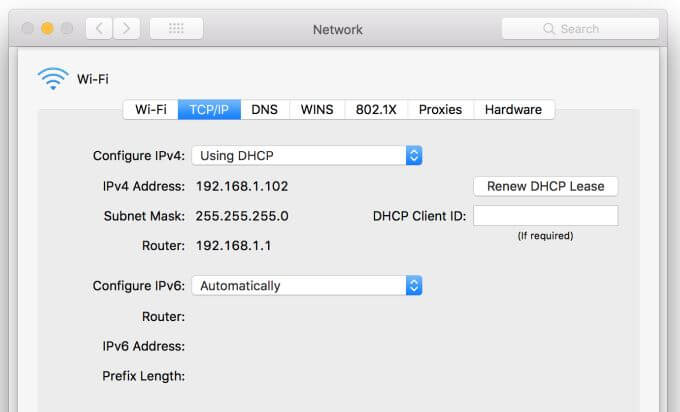Select the TCP/IP tab
The image size is (680, 412).
click(x=209, y=109)
